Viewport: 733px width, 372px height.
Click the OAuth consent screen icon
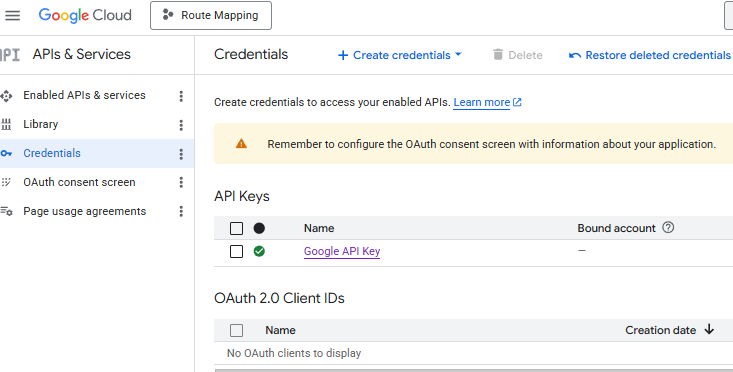click(6, 182)
